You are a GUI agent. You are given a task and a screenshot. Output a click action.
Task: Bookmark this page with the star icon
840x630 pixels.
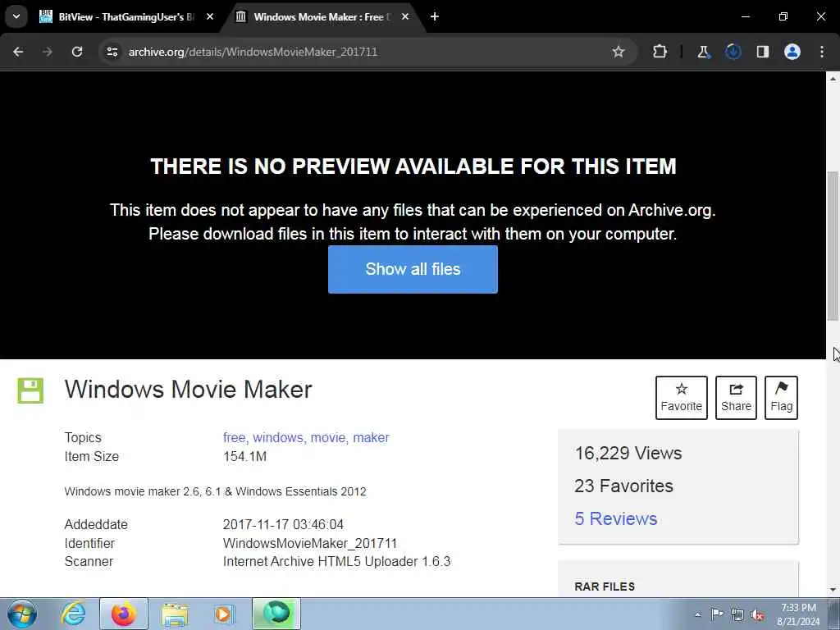[x=619, y=52]
